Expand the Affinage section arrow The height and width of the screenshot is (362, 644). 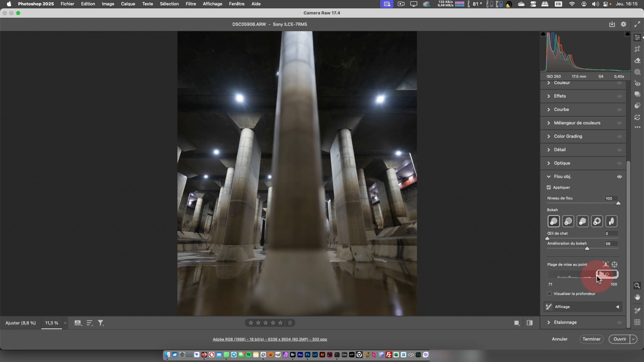(617, 307)
